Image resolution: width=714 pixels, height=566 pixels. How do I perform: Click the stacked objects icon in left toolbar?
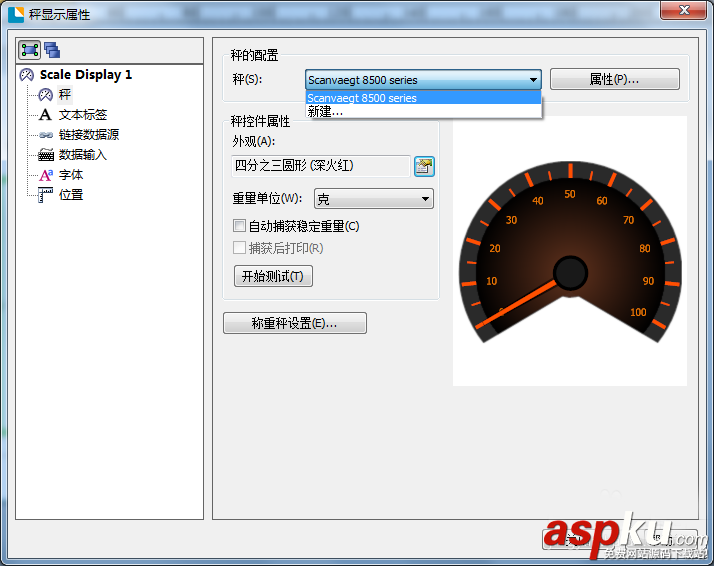(52, 50)
